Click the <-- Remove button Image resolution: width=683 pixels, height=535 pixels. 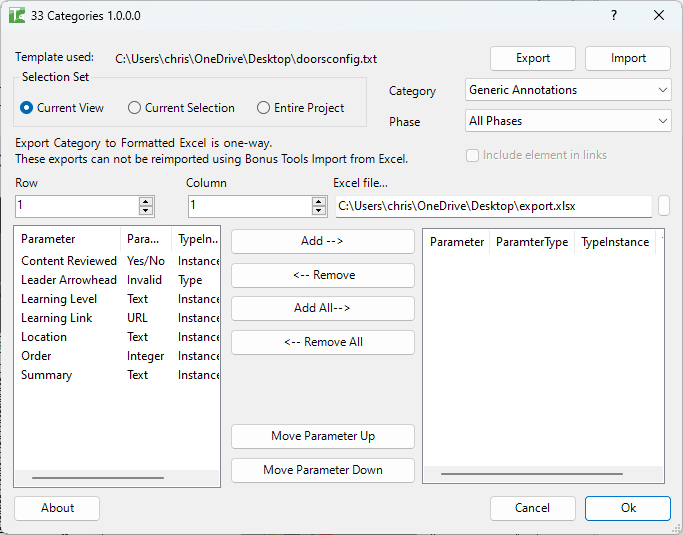[x=323, y=275]
